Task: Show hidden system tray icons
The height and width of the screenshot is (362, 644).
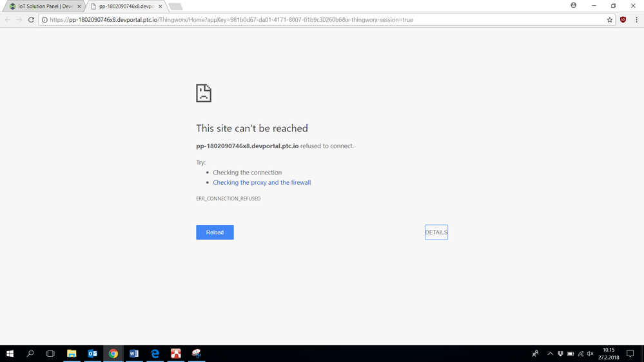Action: [x=550, y=354]
